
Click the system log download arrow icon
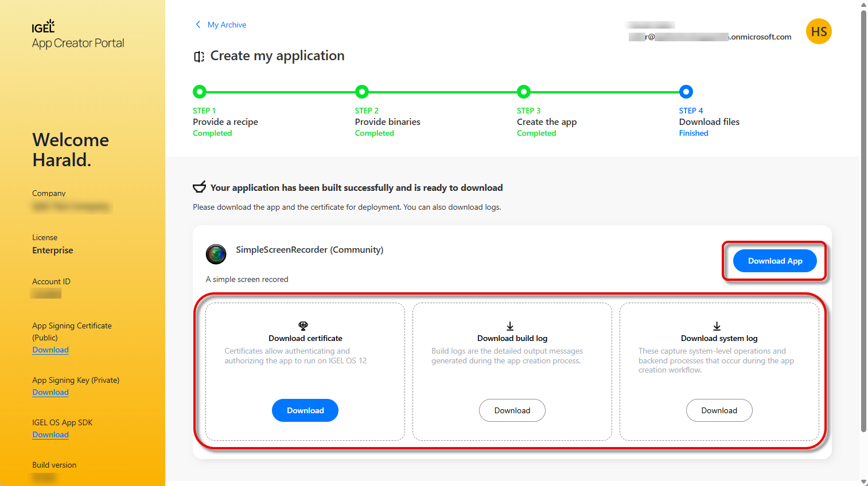click(x=717, y=326)
